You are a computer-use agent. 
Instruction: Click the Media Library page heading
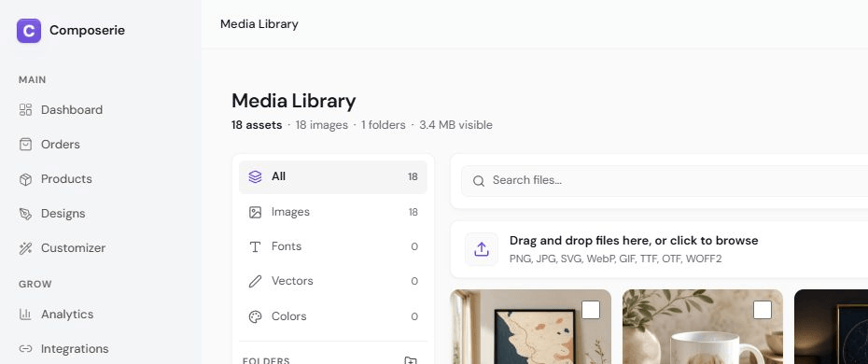[x=293, y=101]
